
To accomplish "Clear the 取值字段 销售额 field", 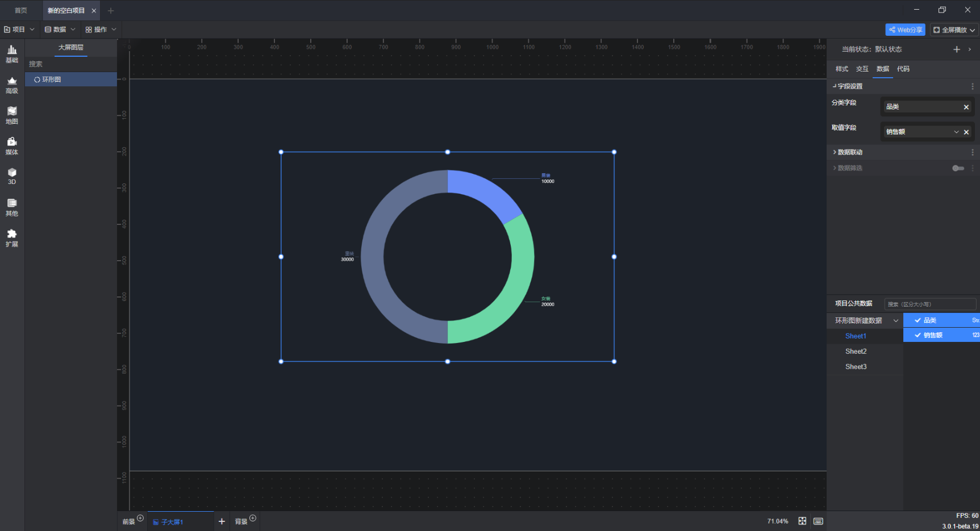I will (x=966, y=132).
